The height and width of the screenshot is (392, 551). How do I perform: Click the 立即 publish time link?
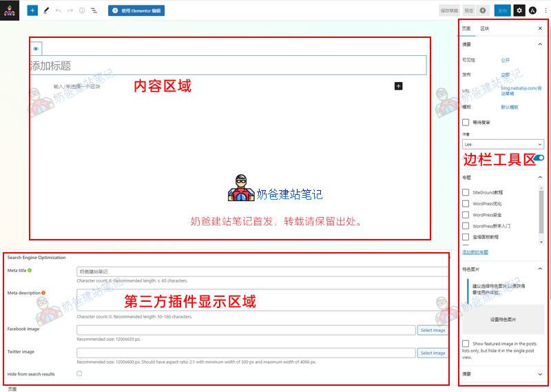click(x=506, y=75)
